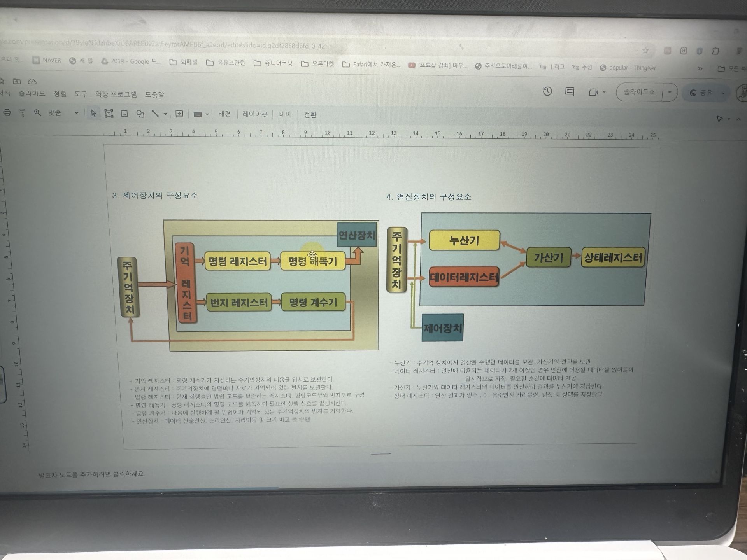Open version history clock icon
The image size is (747, 560).
[547, 92]
